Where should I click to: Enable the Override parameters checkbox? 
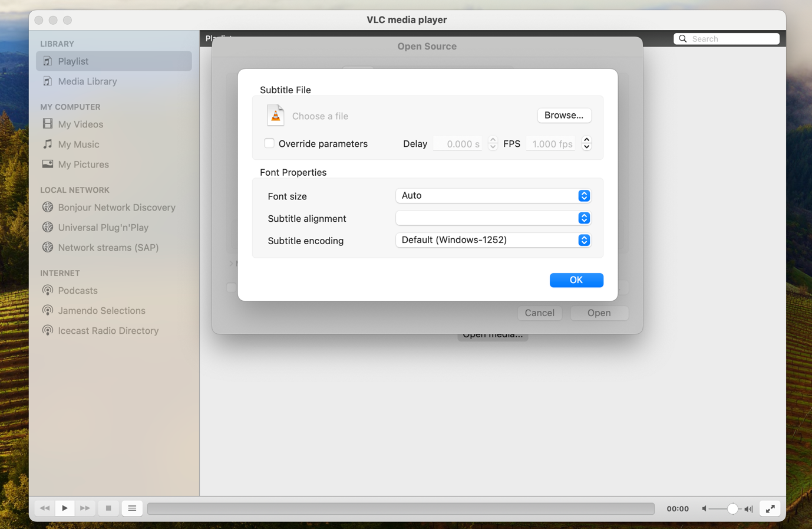[269, 143]
